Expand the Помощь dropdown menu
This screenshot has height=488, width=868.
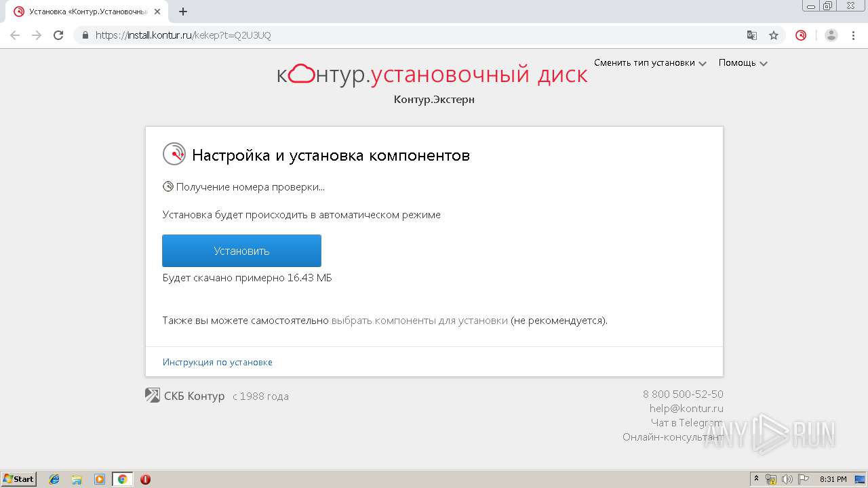tap(743, 63)
